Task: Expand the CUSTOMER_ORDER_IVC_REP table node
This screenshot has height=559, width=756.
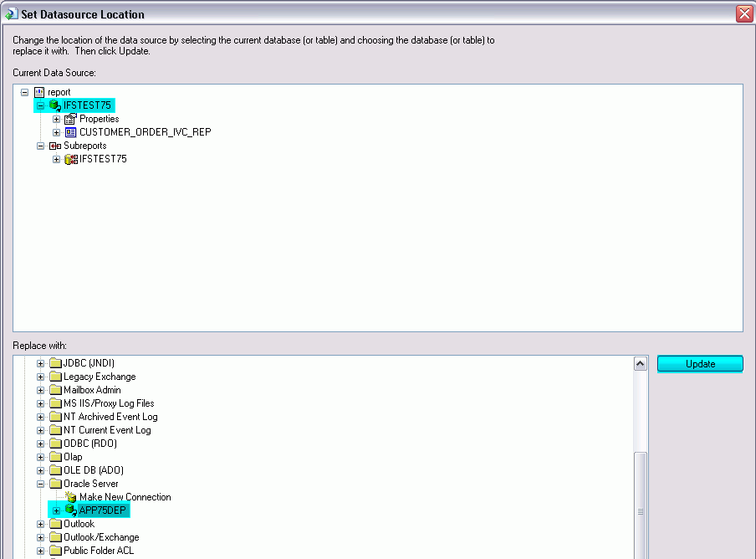Action: pyautogui.click(x=57, y=132)
